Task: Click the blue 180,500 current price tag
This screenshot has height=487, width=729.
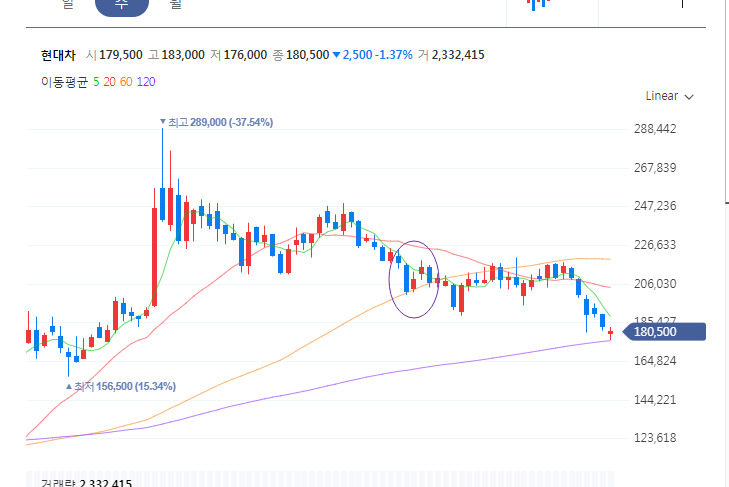Action: click(x=664, y=332)
